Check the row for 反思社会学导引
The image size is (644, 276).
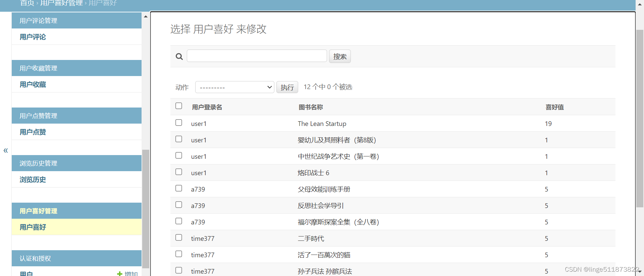click(x=179, y=205)
